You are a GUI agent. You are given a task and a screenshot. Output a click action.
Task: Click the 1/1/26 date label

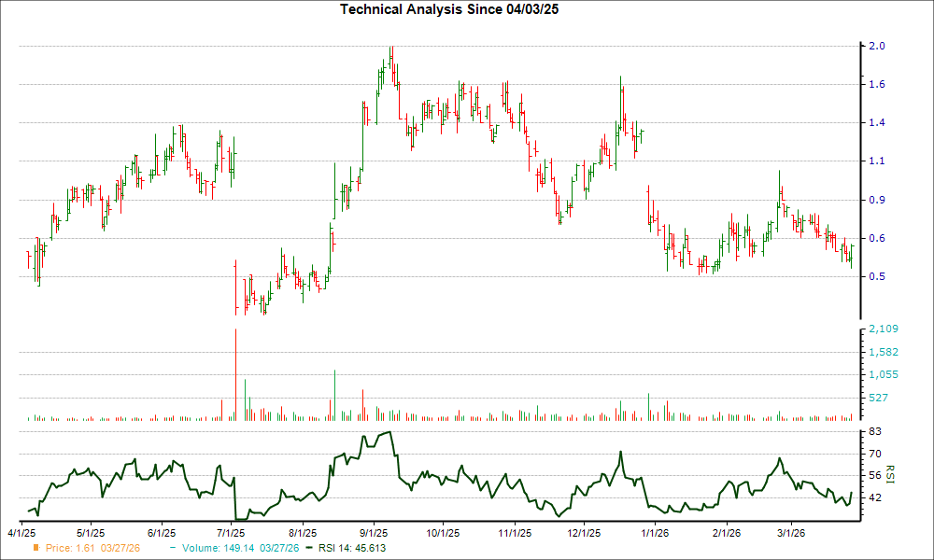654,533
